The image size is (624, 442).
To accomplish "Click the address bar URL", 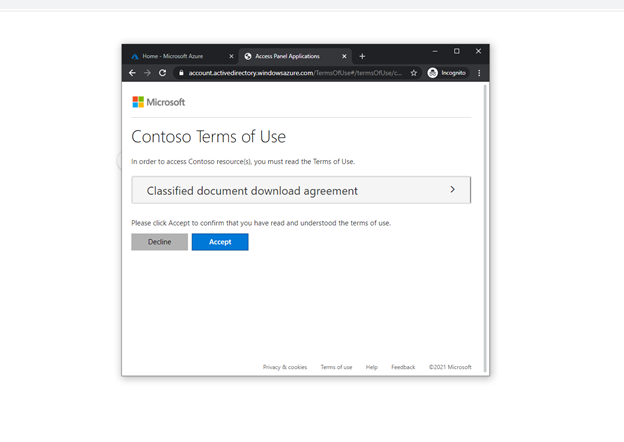I will pyautogui.click(x=294, y=73).
